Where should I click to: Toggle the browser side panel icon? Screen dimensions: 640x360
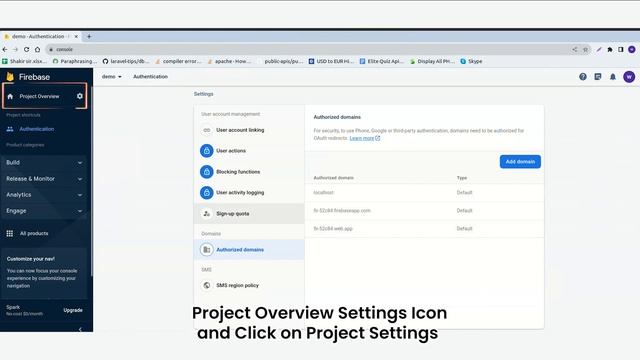[x=620, y=49]
